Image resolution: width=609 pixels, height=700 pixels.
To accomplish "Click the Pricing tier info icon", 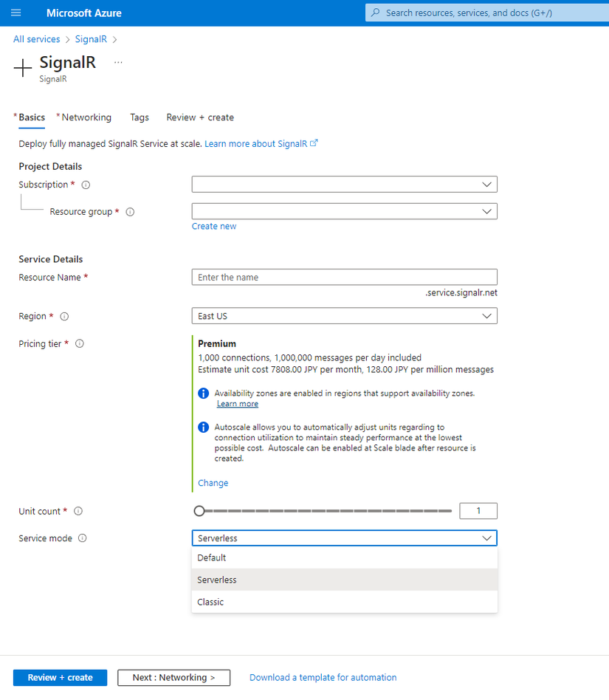I will pos(80,343).
